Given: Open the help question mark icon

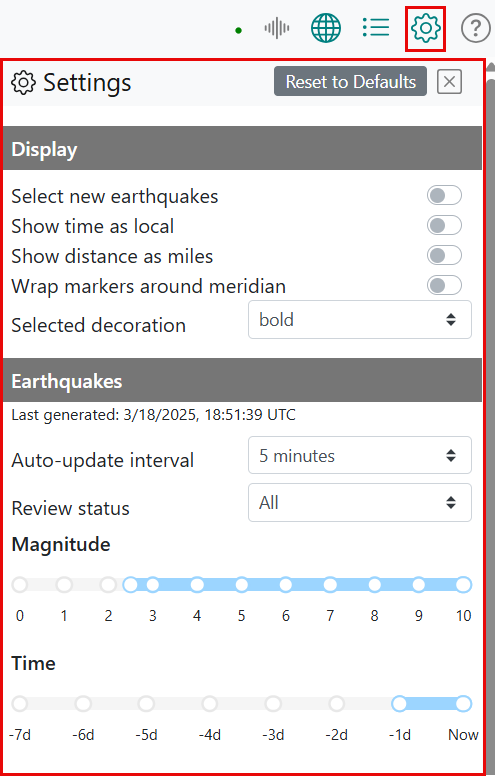Looking at the screenshot, I should pyautogui.click(x=476, y=28).
